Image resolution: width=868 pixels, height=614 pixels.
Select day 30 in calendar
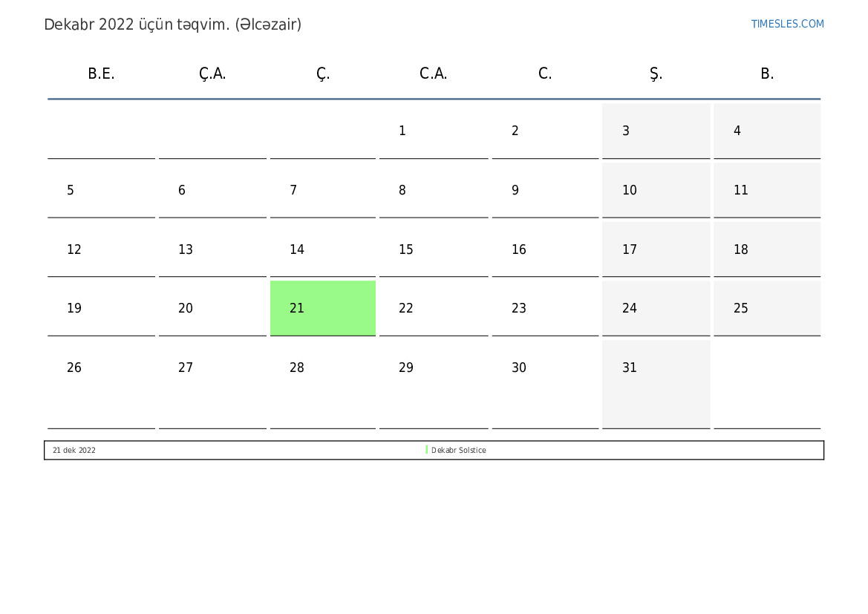point(545,384)
